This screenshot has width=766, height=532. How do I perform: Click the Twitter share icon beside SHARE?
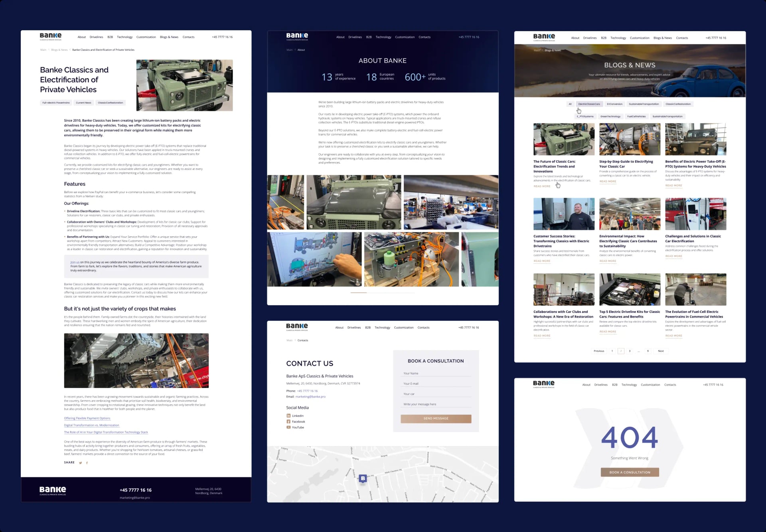pos(81,463)
